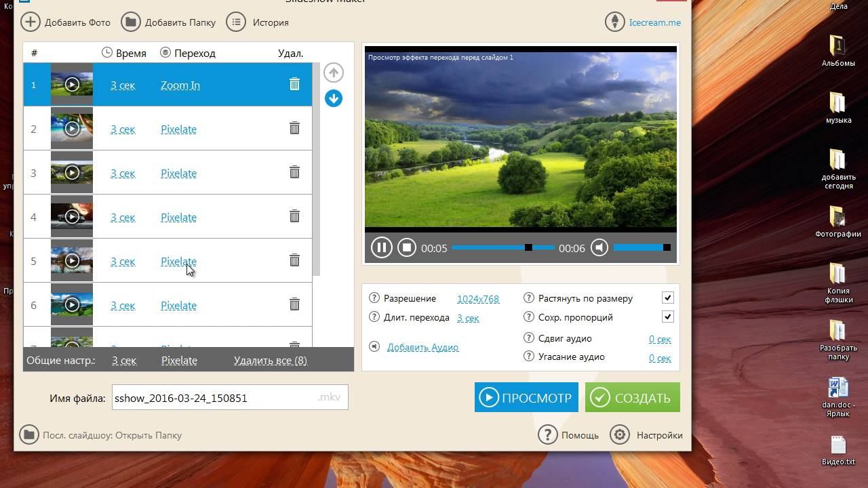Open general settings Pixelate transition dropdown

(179, 361)
